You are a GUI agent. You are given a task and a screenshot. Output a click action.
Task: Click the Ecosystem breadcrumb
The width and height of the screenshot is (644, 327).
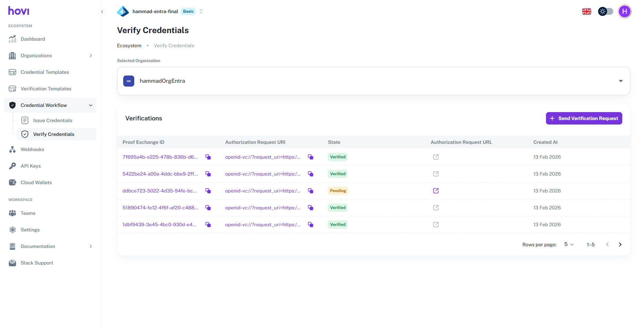click(x=129, y=46)
